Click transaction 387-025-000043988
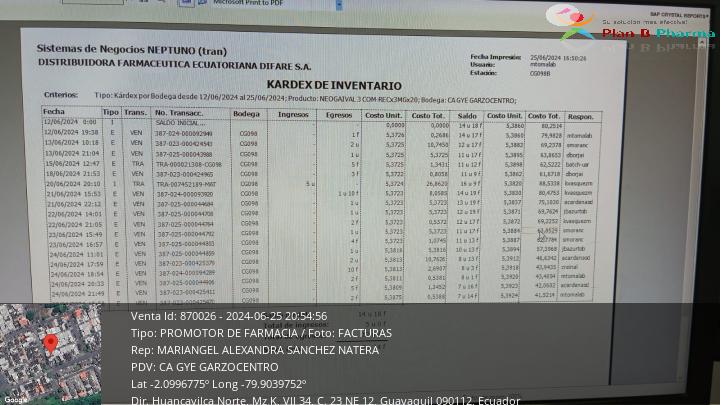Viewport: 720px width, 405px height. [x=184, y=154]
